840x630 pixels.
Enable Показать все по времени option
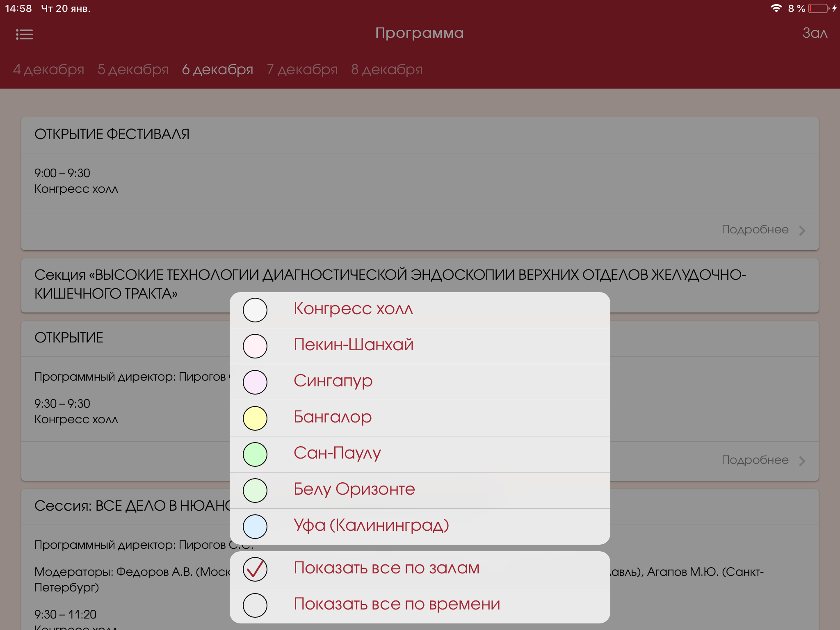pyautogui.click(x=255, y=605)
